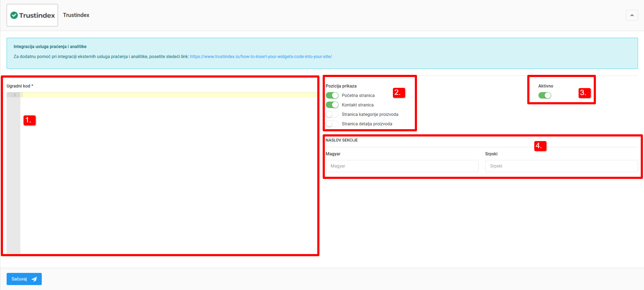The height and width of the screenshot is (290, 644).
Task: Focus the Srpski section title field
Action: (x=561, y=166)
